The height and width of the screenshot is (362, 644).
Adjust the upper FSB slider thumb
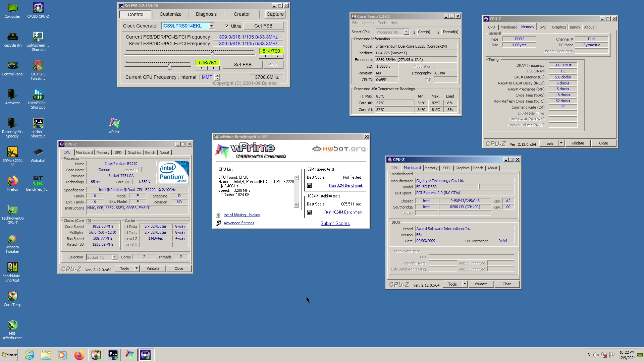point(212,54)
